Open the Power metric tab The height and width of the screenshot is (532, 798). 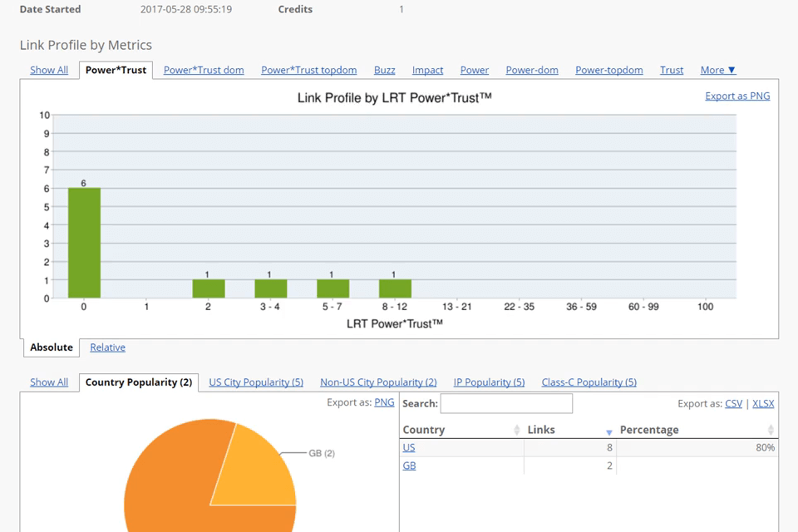pyautogui.click(x=475, y=70)
